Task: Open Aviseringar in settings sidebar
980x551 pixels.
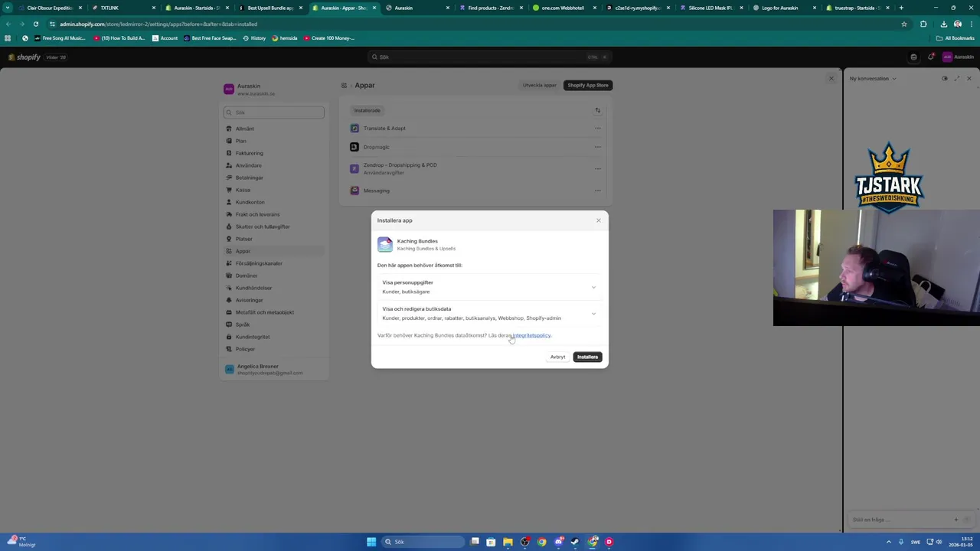Action: click(x=274, y=300)
